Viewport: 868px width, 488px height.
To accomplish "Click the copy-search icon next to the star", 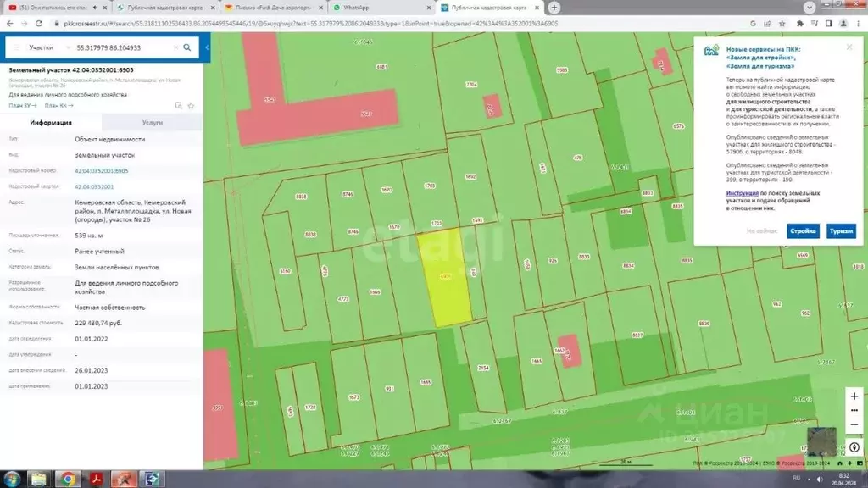I will [178, 106].
